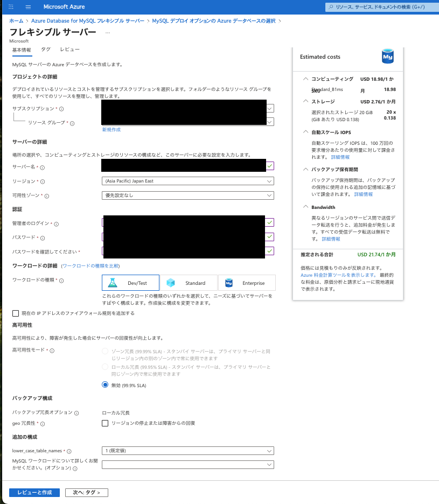Enable the firewall rule for current IP checkbox
This screenshot has height=504, width=439.
[16, 313]
